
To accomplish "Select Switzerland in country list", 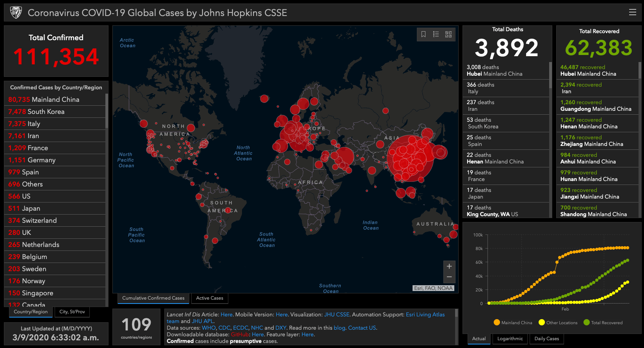I will (x=55, y=220).
